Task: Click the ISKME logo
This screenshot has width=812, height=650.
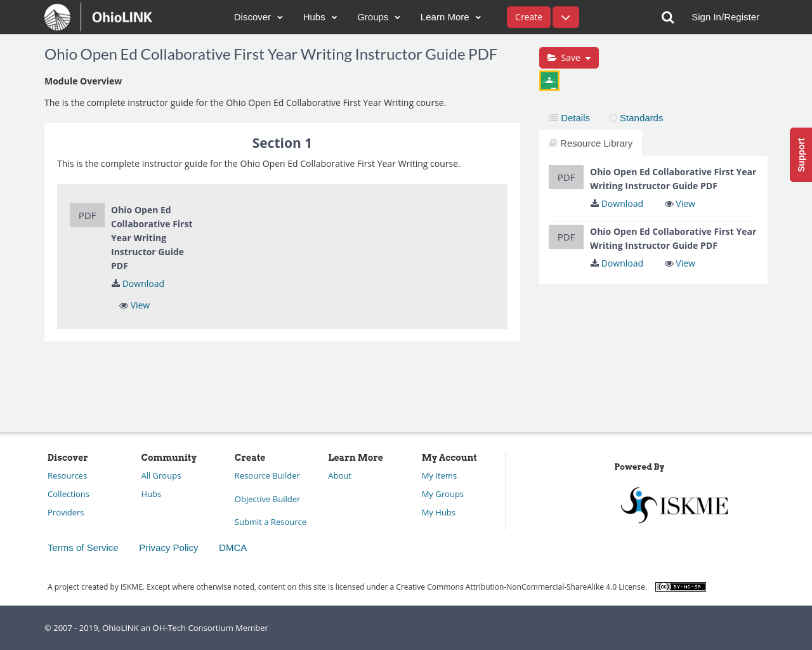Action: point(674,505)
